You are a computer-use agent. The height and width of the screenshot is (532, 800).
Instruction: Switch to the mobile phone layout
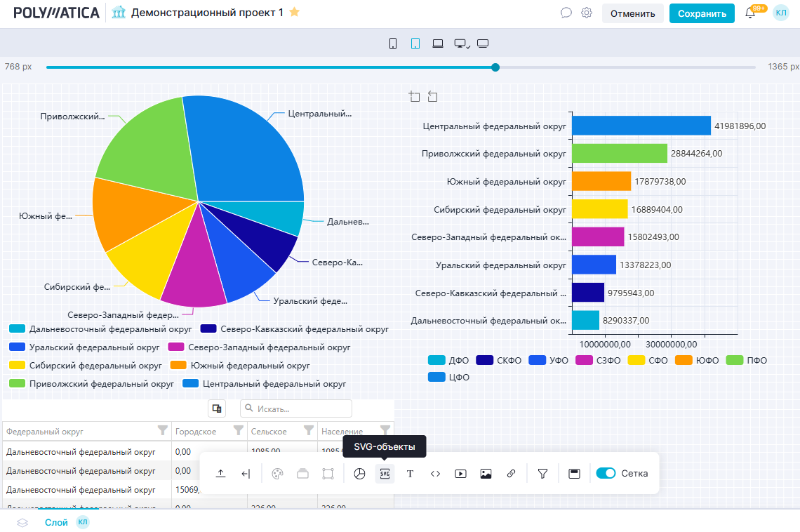point(393,44)
